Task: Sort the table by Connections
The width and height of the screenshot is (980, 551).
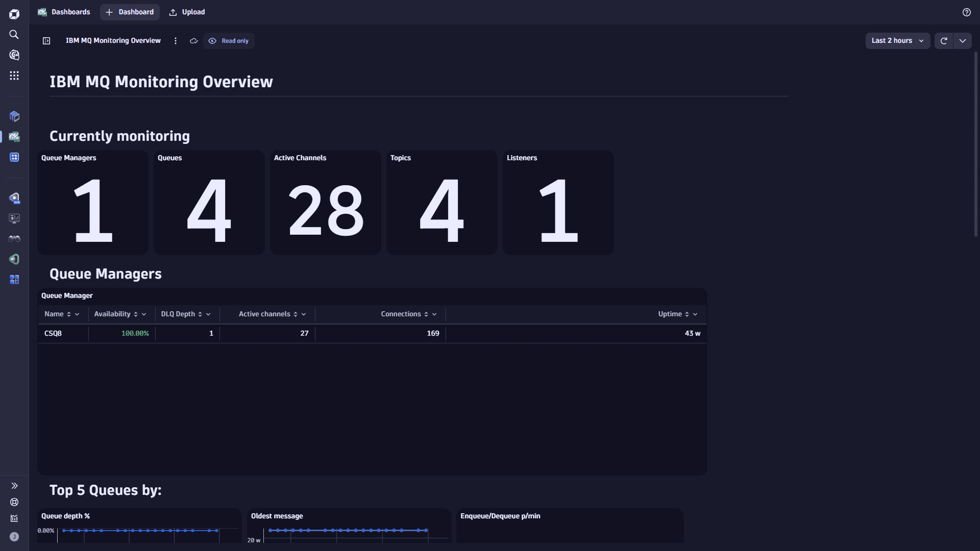Action: tap(426, 314)
